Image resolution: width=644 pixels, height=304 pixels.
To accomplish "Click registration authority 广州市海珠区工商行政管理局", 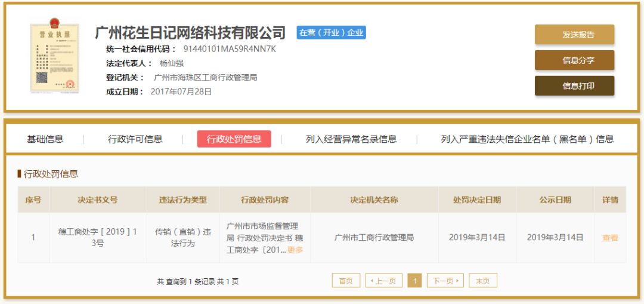I will (205, 77).
